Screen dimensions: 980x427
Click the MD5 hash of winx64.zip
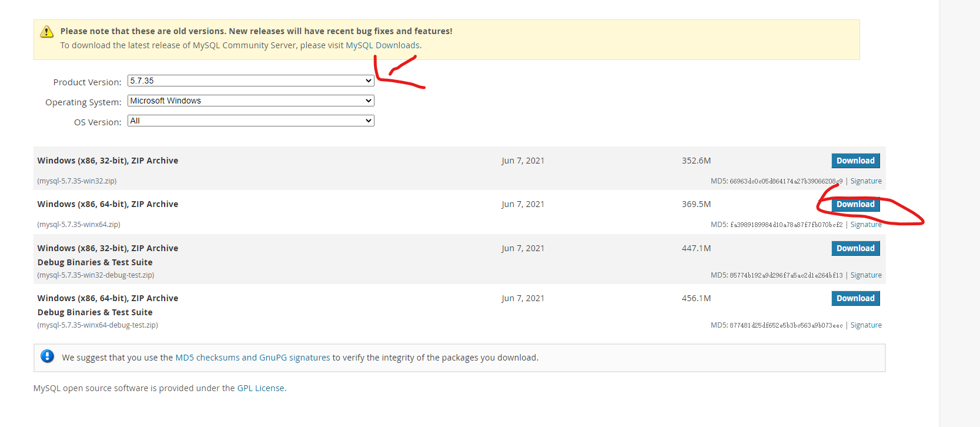786,225
